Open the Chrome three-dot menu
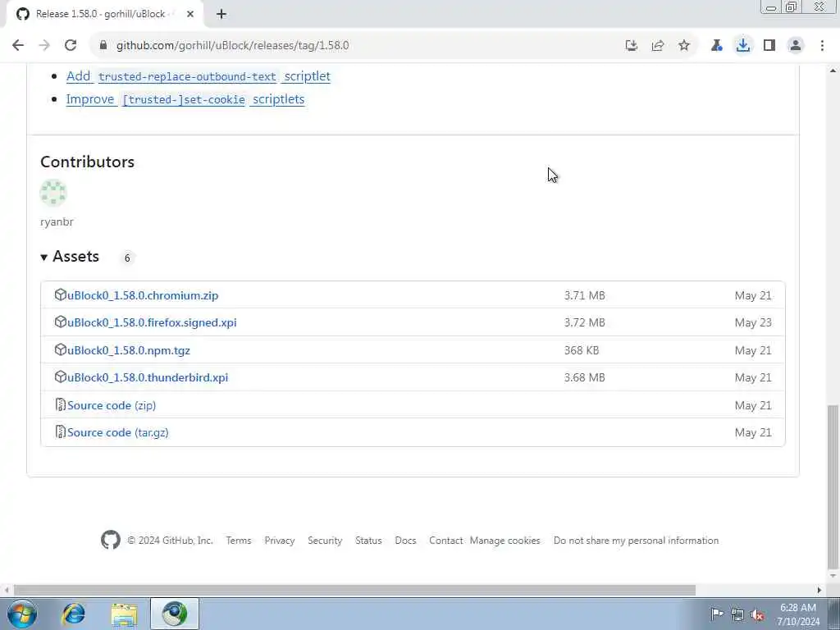The image size is (840, 630). point(822,46)
